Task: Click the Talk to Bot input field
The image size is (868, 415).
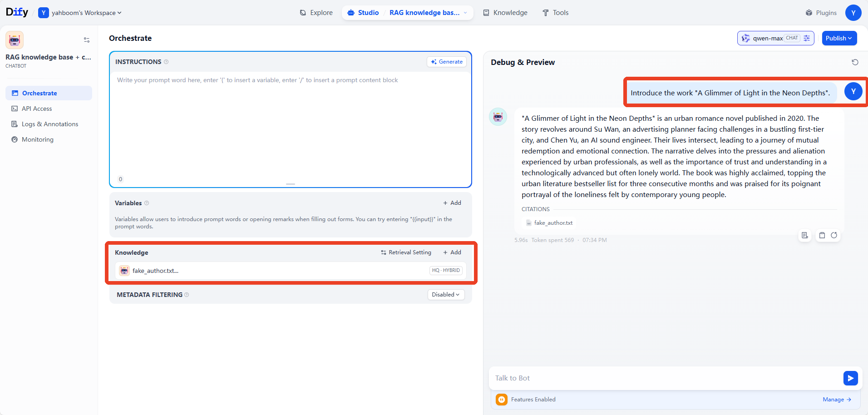Action: coord(666,378)
